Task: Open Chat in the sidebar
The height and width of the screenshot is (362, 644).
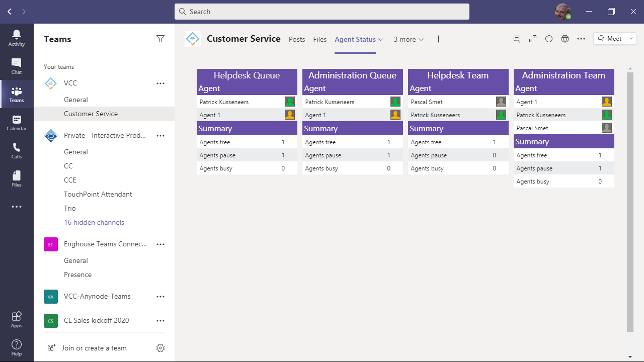Action: (17, 66)
